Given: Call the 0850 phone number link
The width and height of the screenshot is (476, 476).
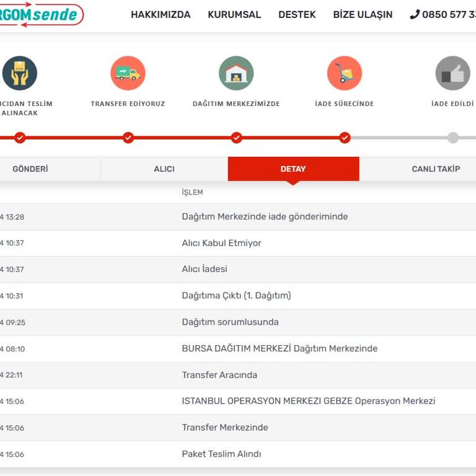Looking at the screenshot, I should click(449, 15).
